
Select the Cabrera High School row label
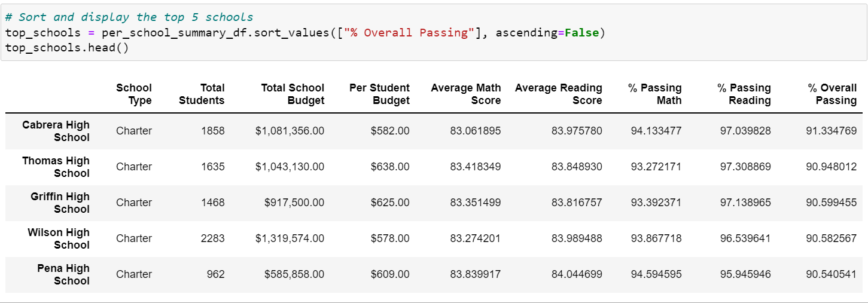(56, 131)
